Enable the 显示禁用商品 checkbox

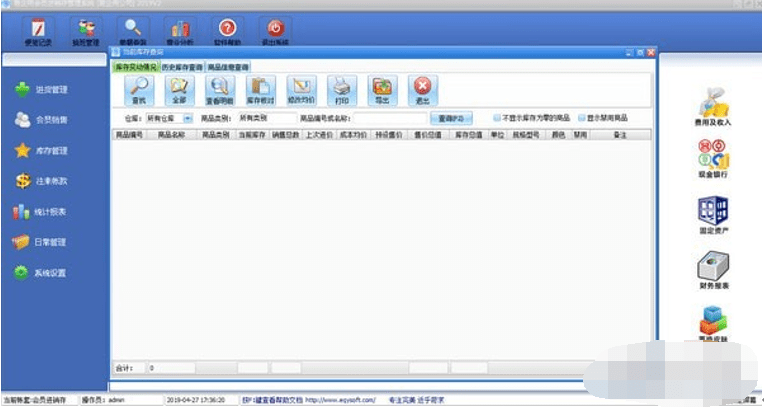pyautogui.click(x=581, y=118)
